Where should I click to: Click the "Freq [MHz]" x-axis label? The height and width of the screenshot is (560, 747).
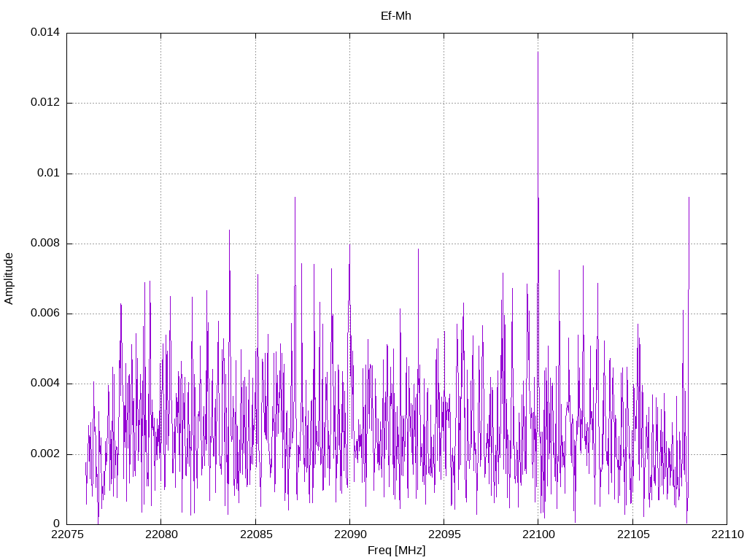pyautogui.click(x=396, y=551)
